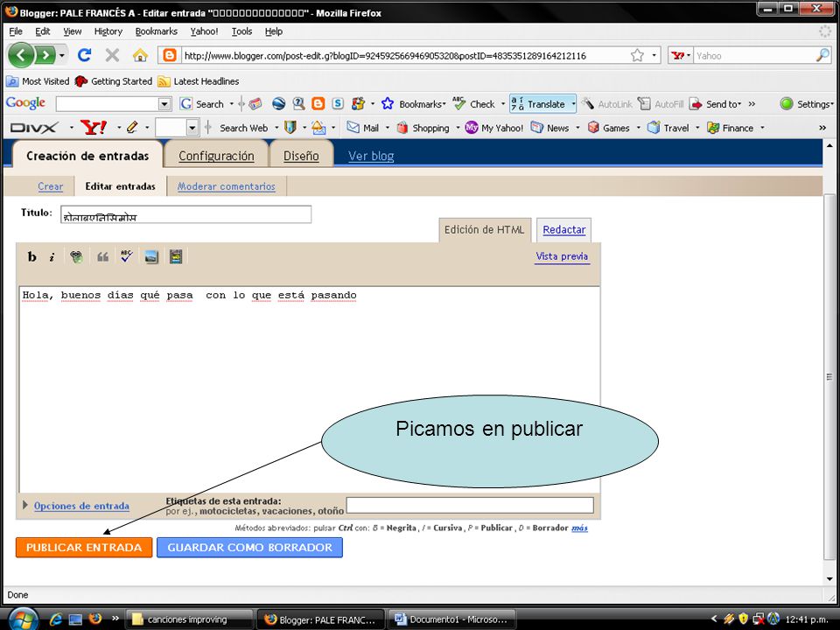This screenshot has width=840, height=630.
Task: Stop loading with the X icon
Action: (112, 55)
